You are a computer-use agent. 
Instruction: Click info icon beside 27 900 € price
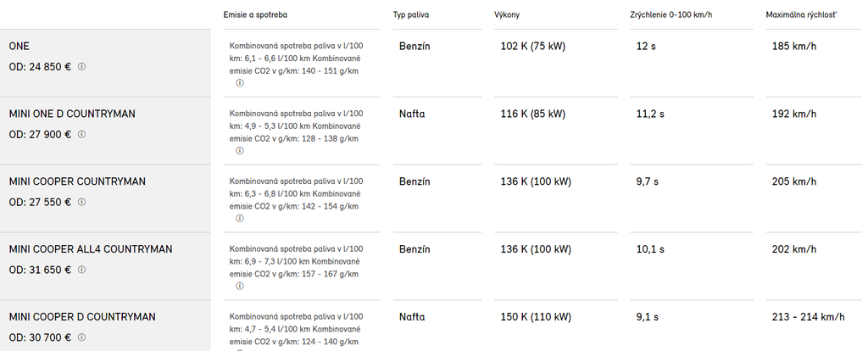[82, 134]
